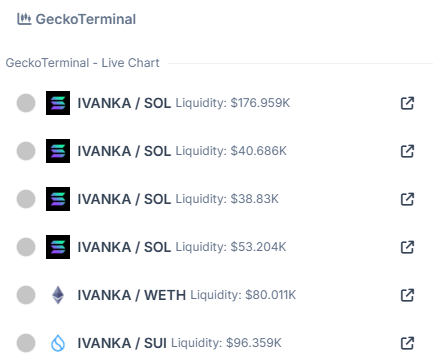Open external link for IVANKA / SOL $40.686K pool
This screenshot has width=446, height=363.
coord(407,151)
